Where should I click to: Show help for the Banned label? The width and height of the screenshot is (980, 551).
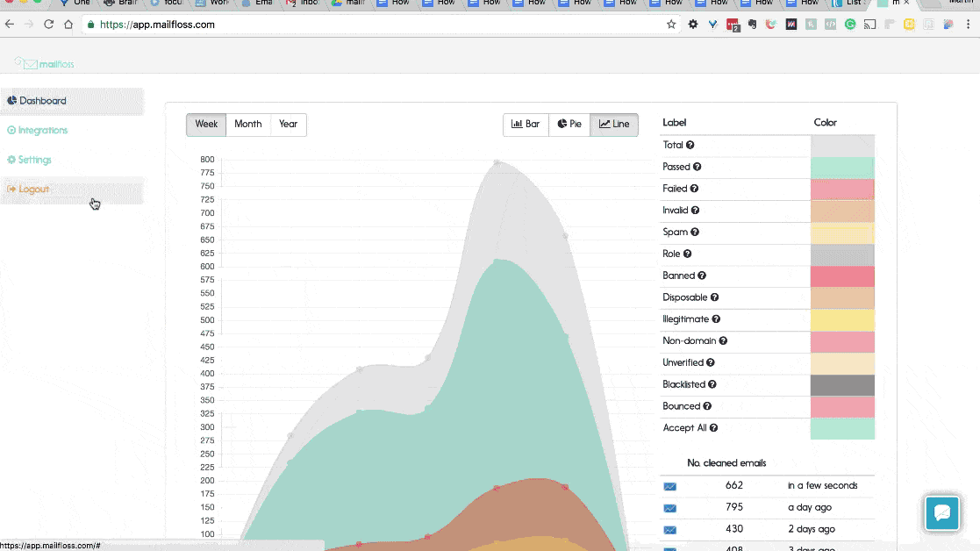point(702,275)
